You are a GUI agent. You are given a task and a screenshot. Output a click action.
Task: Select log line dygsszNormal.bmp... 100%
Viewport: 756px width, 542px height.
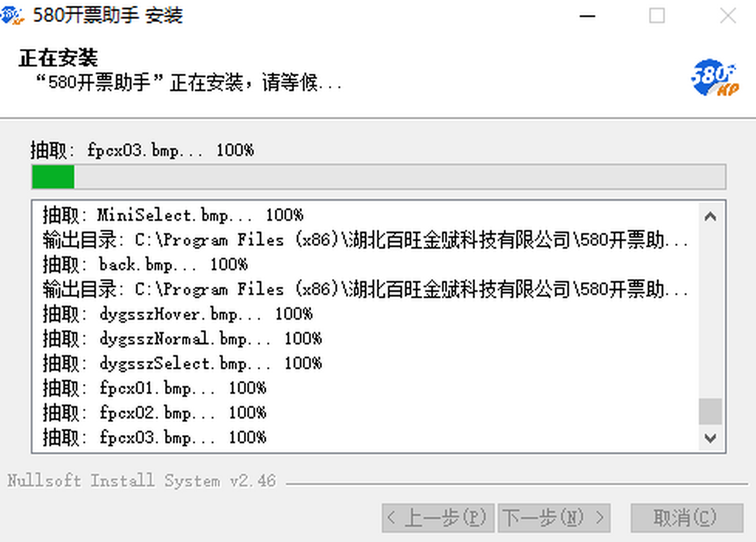pyautogui.click(x=182, y=339)
